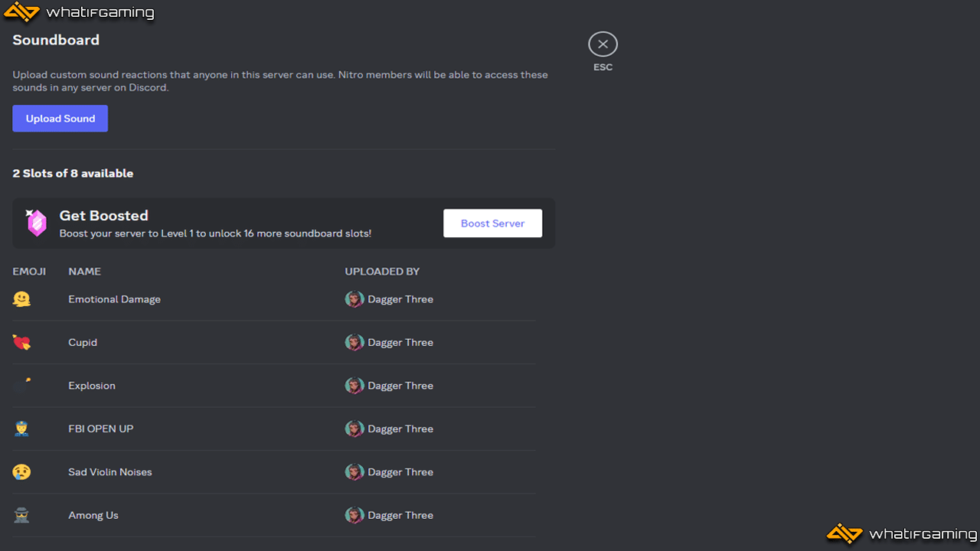Select the Among Us sound entry
The image size is (980, 551).
click(93, 515)
